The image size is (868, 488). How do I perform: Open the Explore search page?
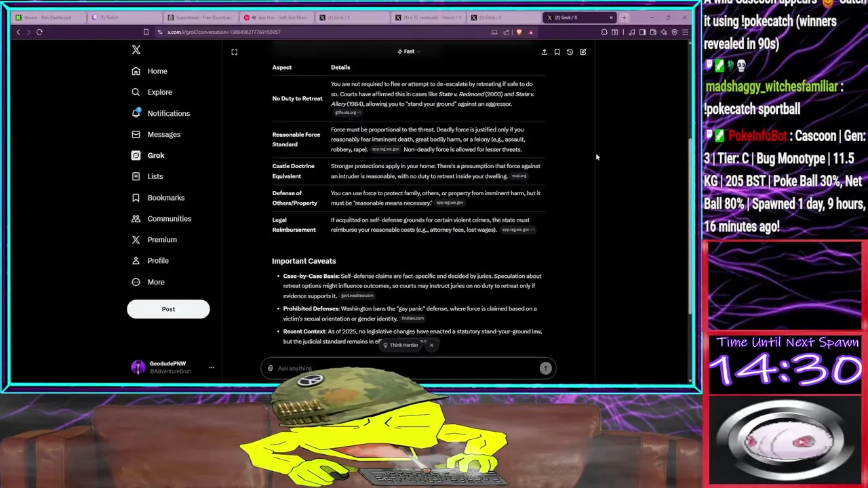click(x=152, y=92)
